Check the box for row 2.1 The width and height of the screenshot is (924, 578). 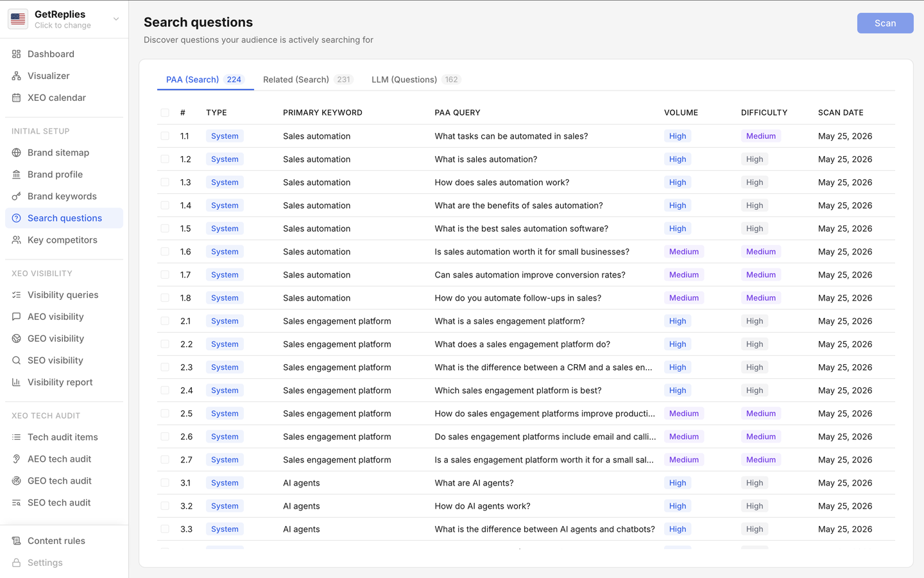165,321
